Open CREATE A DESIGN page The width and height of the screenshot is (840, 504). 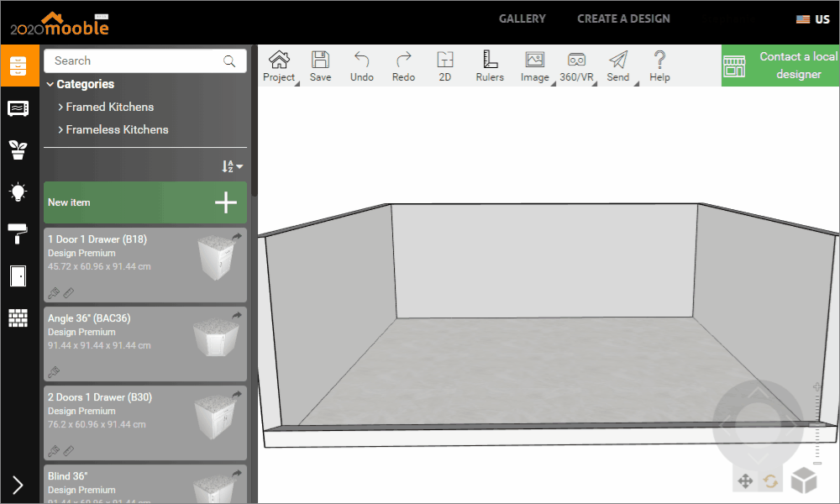coord(623,18)
